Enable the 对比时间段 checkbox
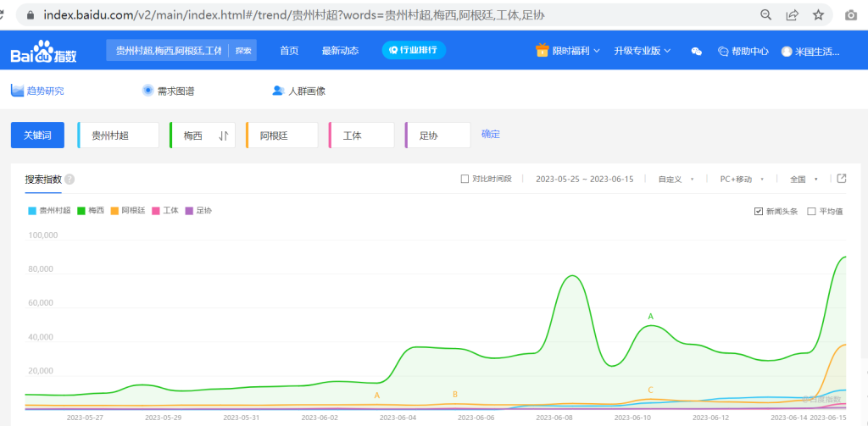The height and width of the screenshot is (426, 868). (x=465, y=179)
